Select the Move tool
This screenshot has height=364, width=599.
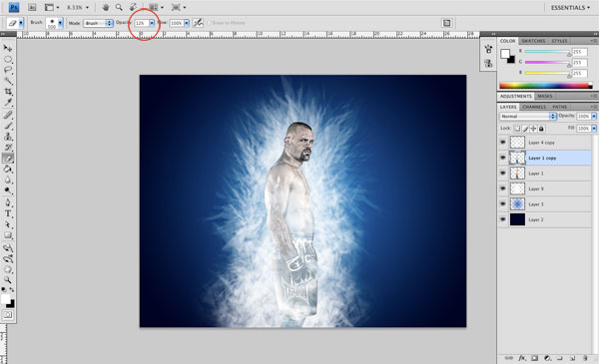click(x=8, y=49)
